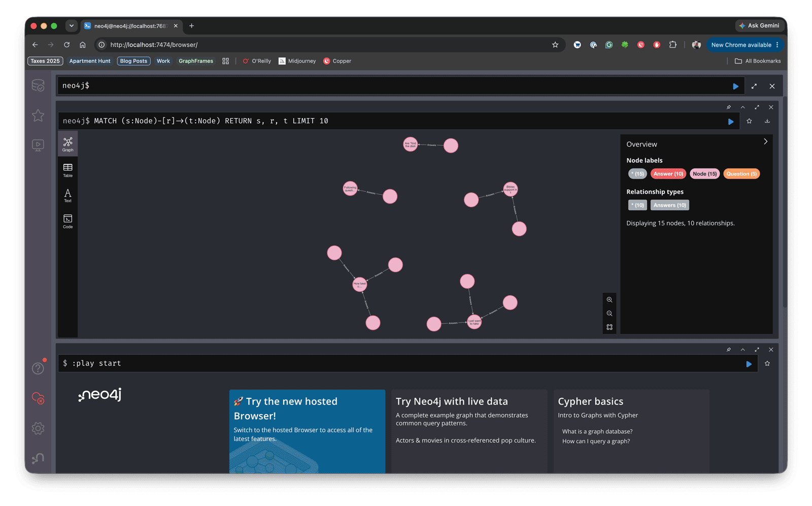Open All Bookmarks folder

tap(758, 61)
